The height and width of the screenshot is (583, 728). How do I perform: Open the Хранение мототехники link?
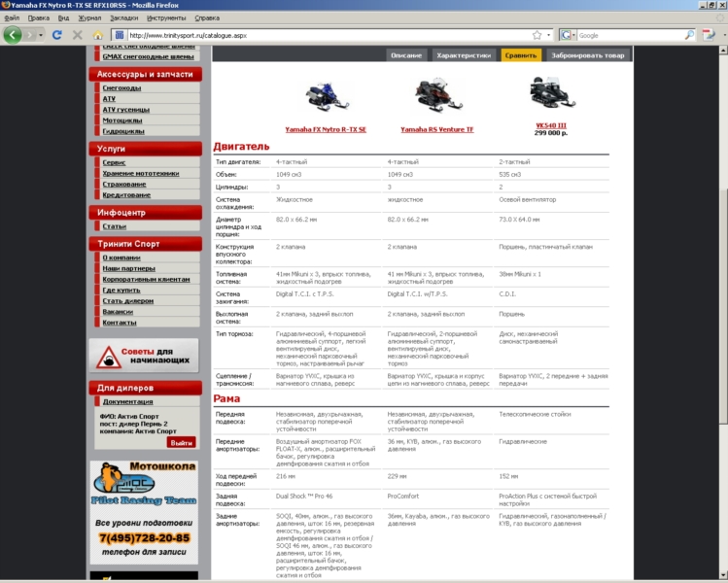[141, 173]
